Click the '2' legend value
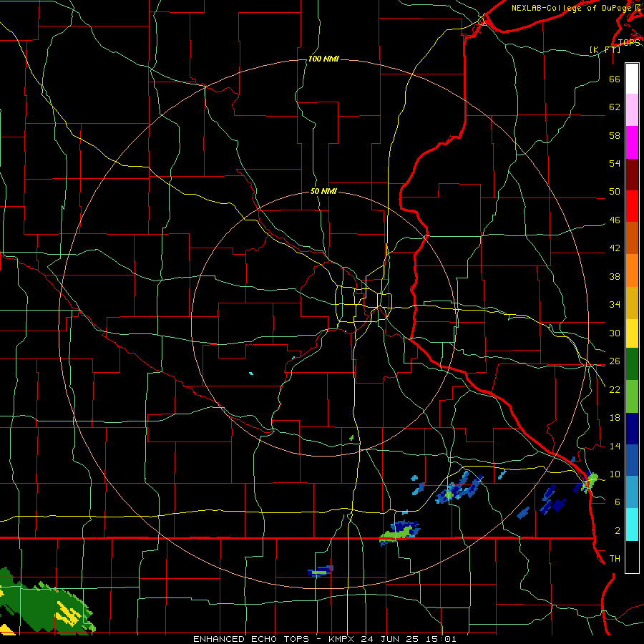644x644 pixels. pyautogui.click(x=618, y=531)
